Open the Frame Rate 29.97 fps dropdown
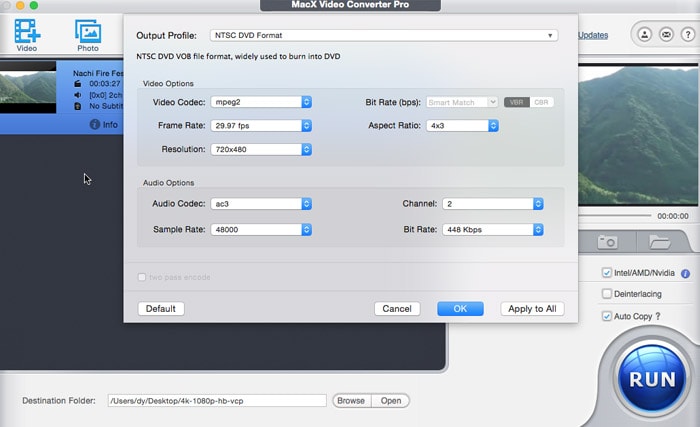 [x=261, y=126]
